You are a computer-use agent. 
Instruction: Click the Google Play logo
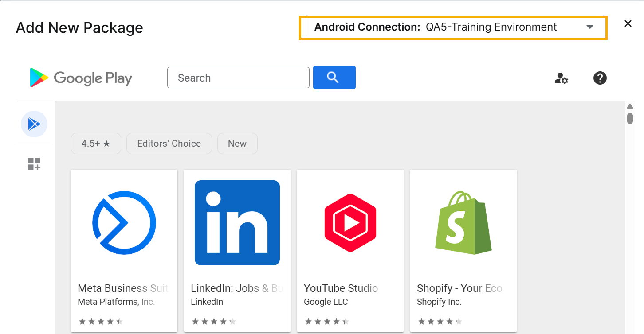(x=81, y=78)
